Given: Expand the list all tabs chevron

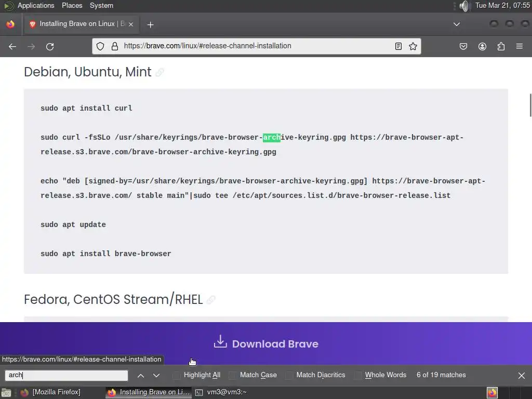Looking at the screenshot, I should 457,24.
